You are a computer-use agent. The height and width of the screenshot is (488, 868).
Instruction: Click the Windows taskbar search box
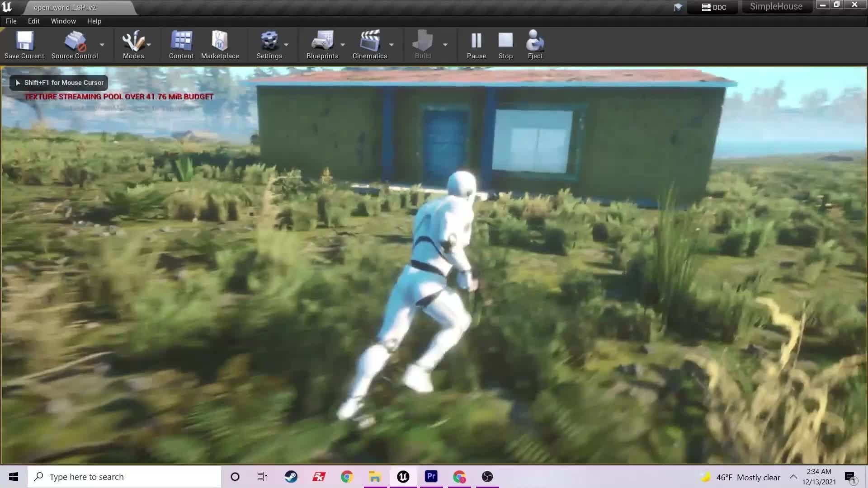(x=124, y=477)
